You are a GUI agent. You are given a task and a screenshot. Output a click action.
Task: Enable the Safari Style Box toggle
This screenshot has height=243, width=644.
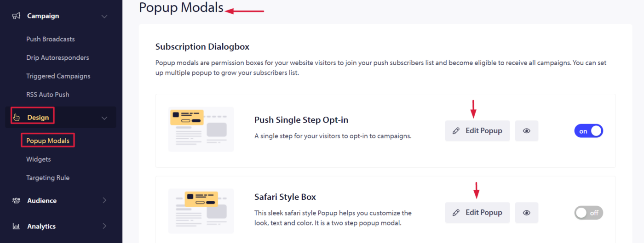(588, 213)
